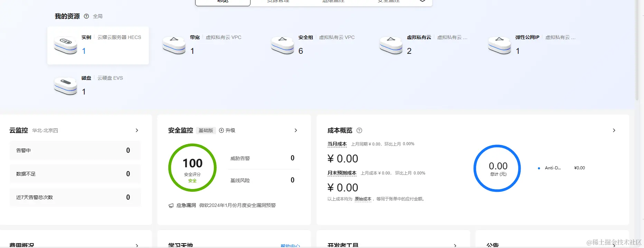Click the 安全组 label
This screenshot has width=644, height=248.
[x=306, y=37]
